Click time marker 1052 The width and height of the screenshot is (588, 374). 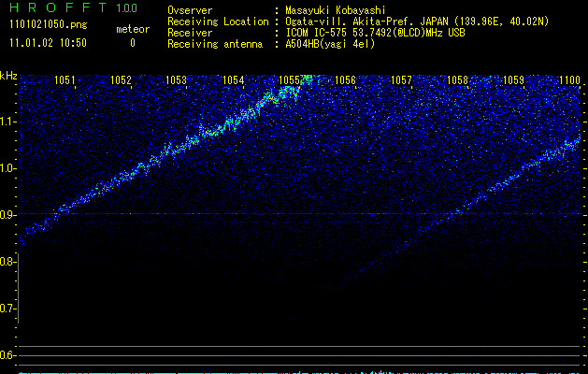tap(122, 80)
